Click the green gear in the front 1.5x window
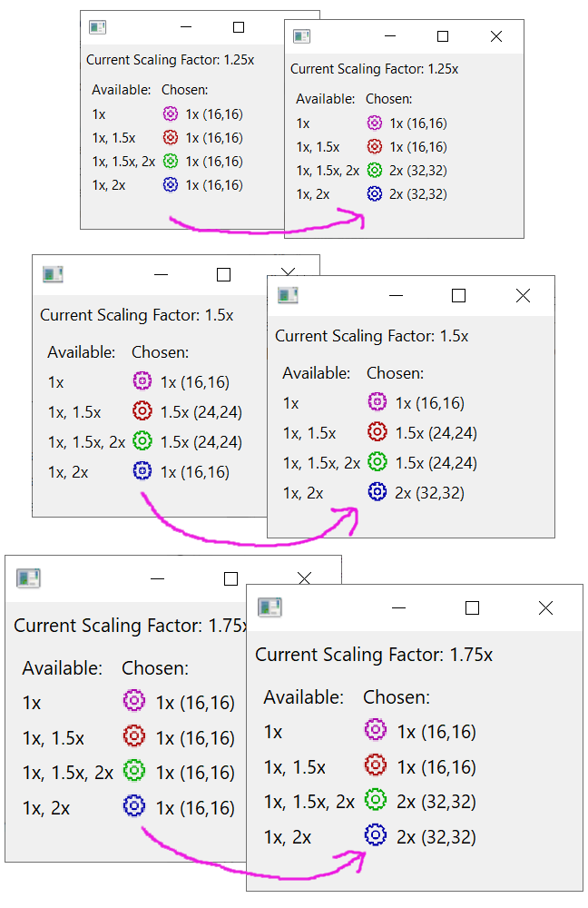Viewport: 588px width, 908px height. (x=377, y=462)
